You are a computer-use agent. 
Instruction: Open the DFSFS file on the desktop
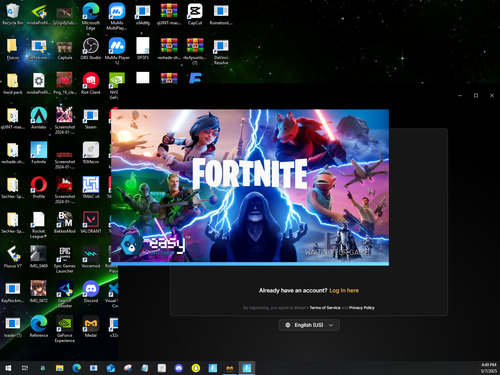pyautogui.click(x=143, y=48)
